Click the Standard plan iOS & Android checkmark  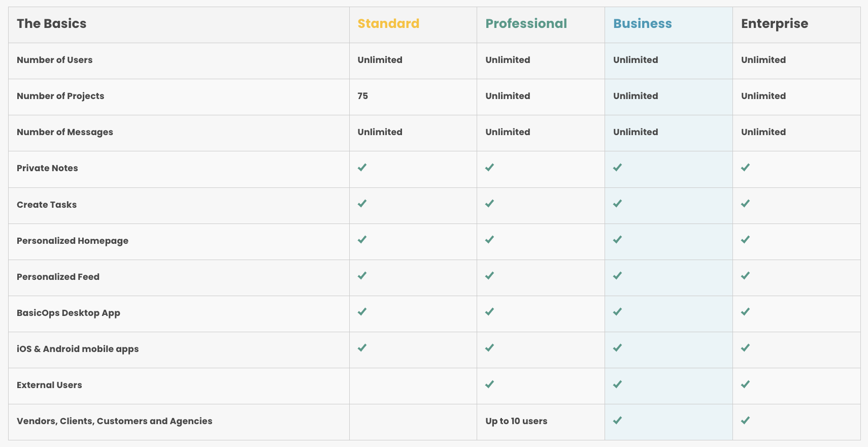362,348
